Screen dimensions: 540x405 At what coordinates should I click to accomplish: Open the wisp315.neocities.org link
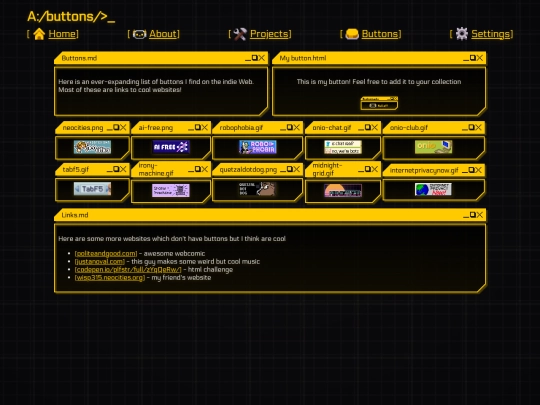pyautogui.click(x=110, y=277)
